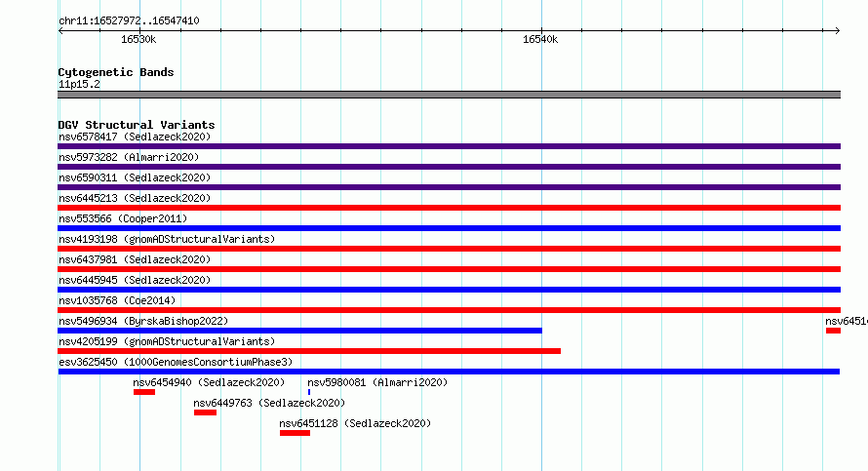This screenshot has width=868, height=471.
Task: Click the ruler's left arrowhead
Action: (x=60, y=31)
